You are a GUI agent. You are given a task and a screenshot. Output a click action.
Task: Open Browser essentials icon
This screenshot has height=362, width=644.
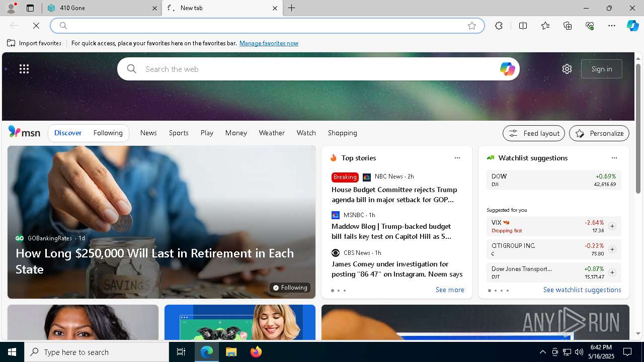coord(590,26)
